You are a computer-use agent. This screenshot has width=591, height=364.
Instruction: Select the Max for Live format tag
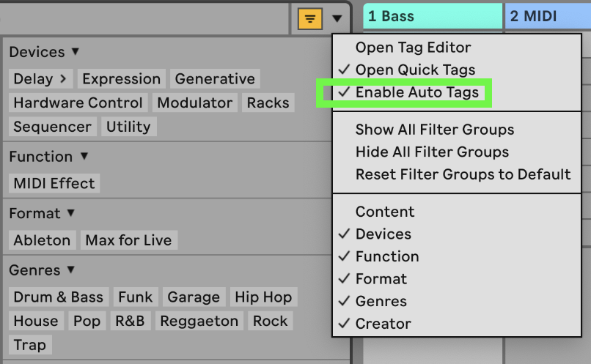[x=128, y=240]
